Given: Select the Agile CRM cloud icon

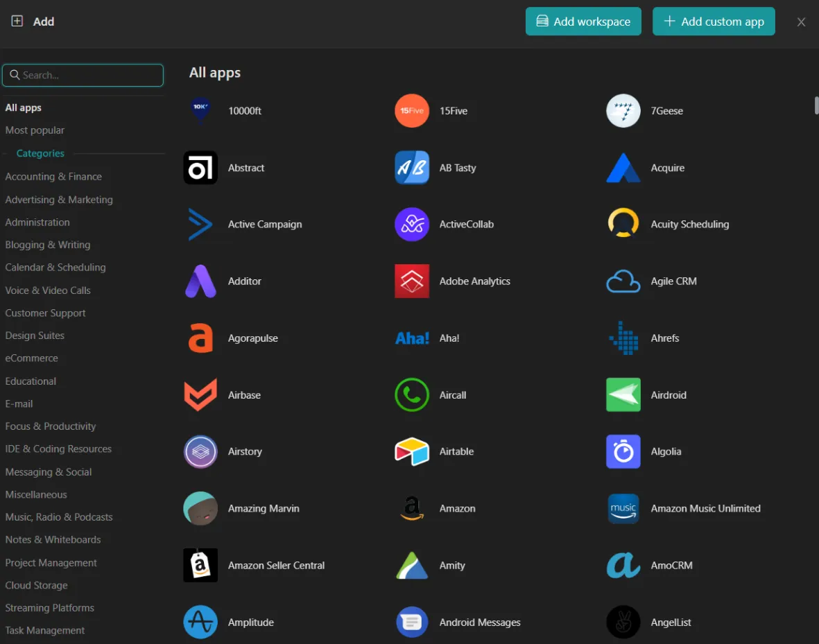Looking at the screenshot, I should tap(623, 281).
